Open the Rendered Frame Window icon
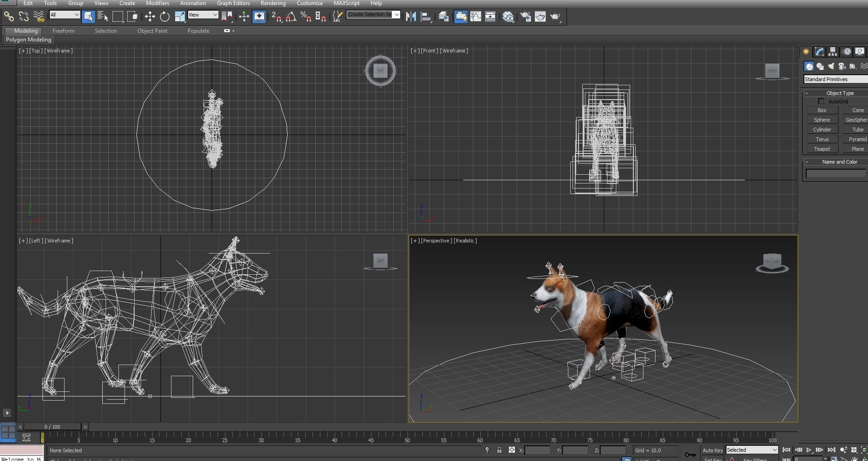868x461 pixels. coord(540,17)
